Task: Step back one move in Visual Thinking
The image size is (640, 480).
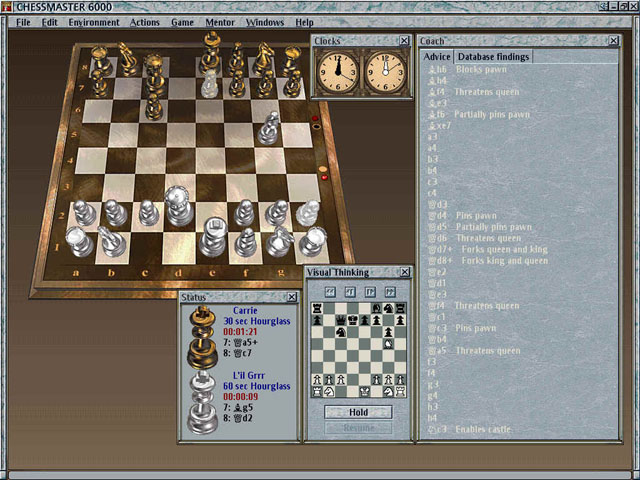Action: (x=350, y=292)
